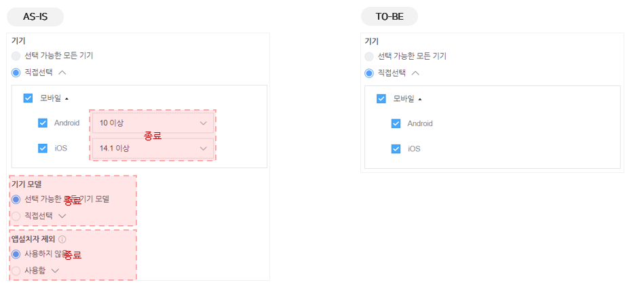Uncheck the 모바일 checkbox in TO-BE panel
Screen dimensions: 644x293
pos(381,99)
